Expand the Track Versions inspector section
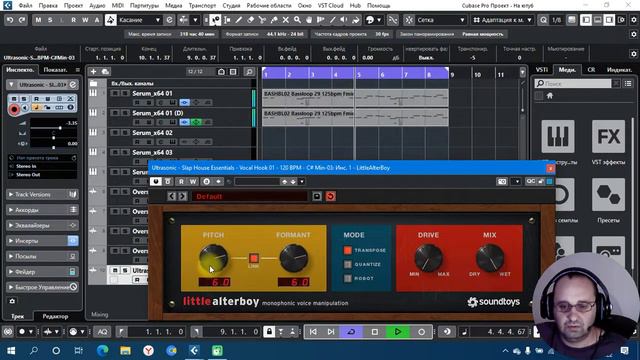Image resolution: width=640 pixels, height=360 pixels. [42, 194]
